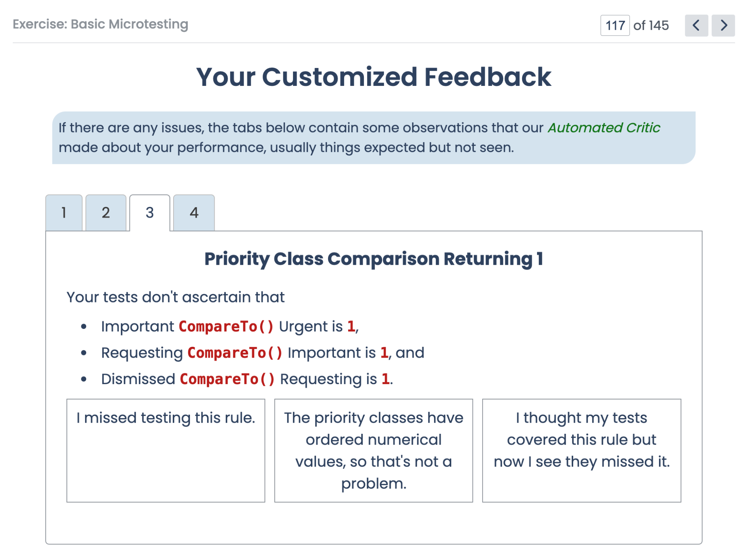Choose "priority classes have ordered numerical values" option

[x=374, y=450]
